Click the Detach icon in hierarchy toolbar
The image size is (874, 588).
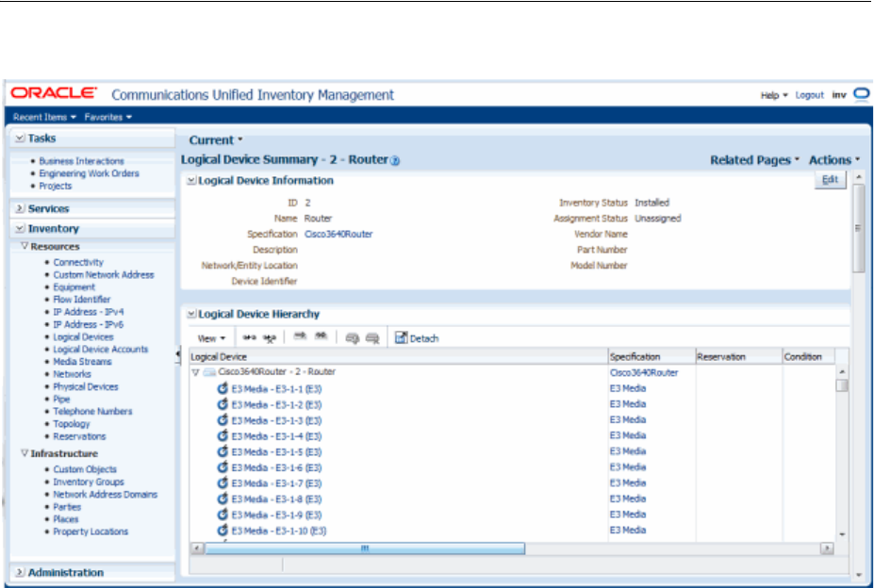click(401, 337)
